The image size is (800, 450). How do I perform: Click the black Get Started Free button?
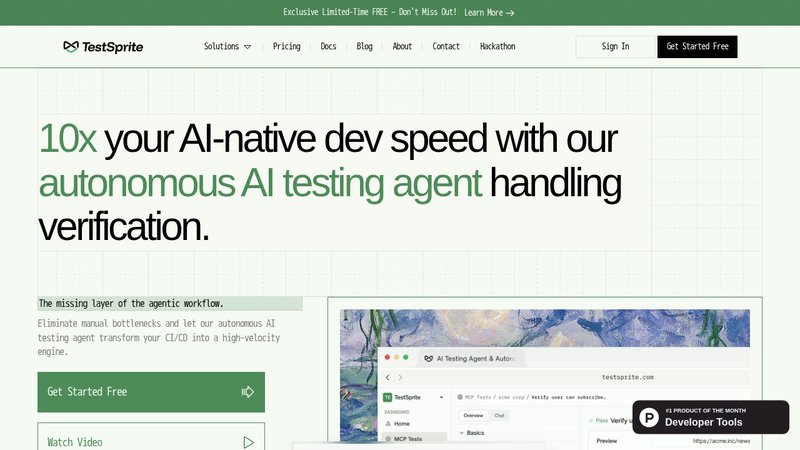click(x=697, y=46)
